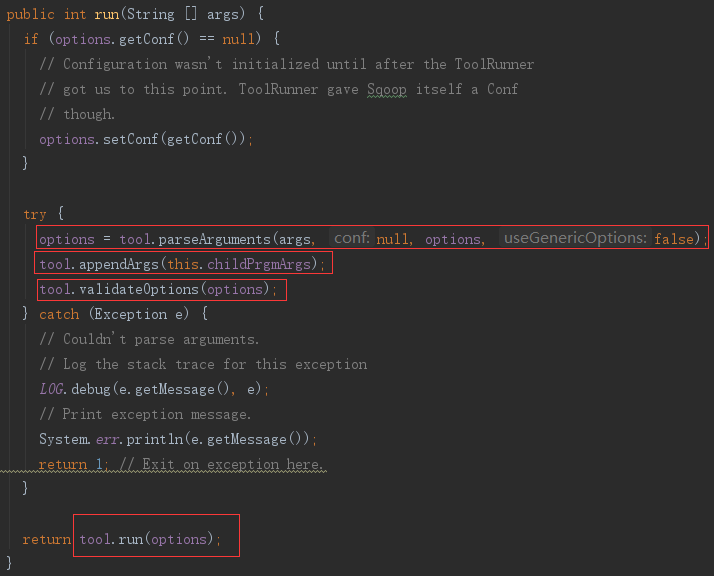Click the appendArgs method call

click(x=118, y=264)
